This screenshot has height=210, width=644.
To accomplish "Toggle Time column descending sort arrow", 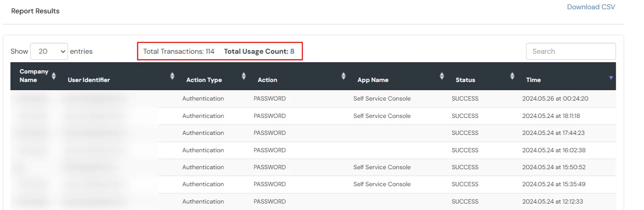I will [611, 78].
